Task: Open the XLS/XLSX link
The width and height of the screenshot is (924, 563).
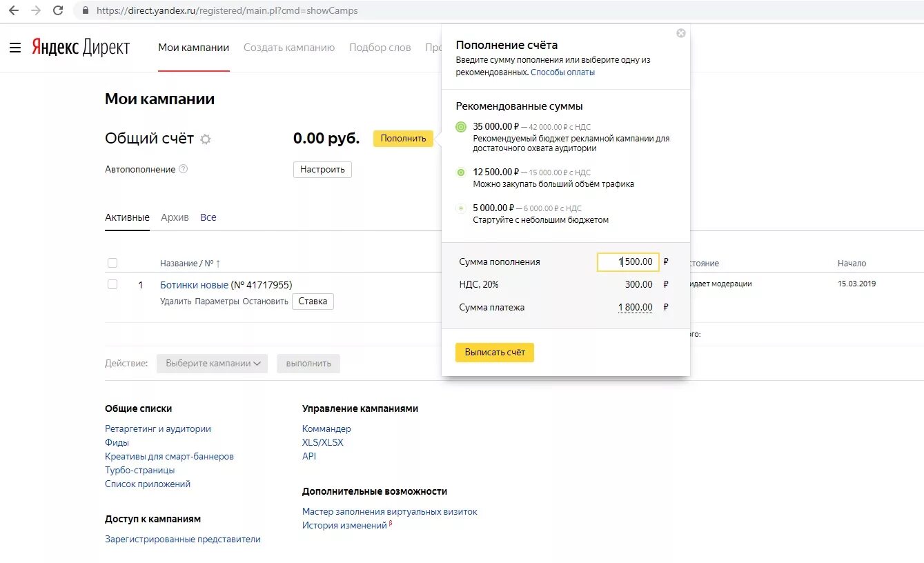Action: pyautogui.click(x=322, y=443)
